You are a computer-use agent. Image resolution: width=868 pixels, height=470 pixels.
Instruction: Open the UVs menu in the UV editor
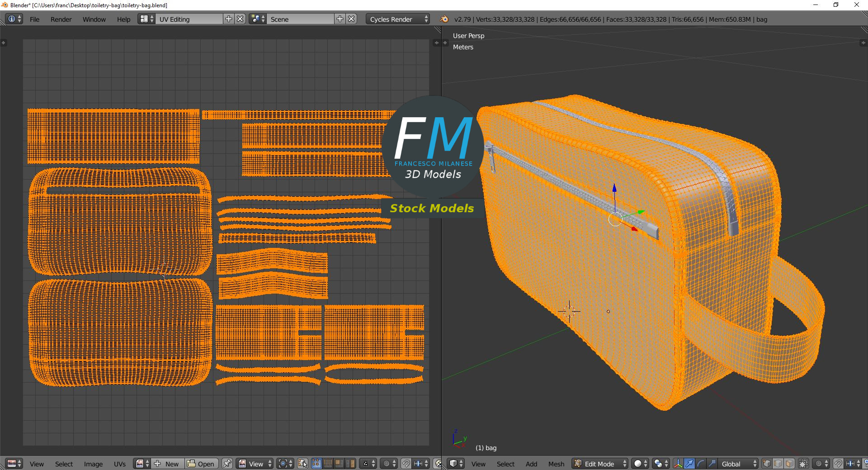[119, 464]
